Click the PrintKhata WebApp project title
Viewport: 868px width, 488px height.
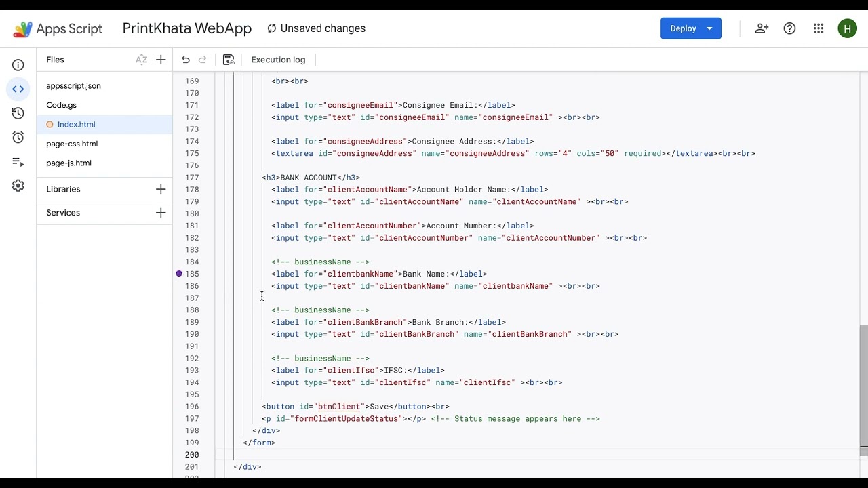[x=187, y=28]
